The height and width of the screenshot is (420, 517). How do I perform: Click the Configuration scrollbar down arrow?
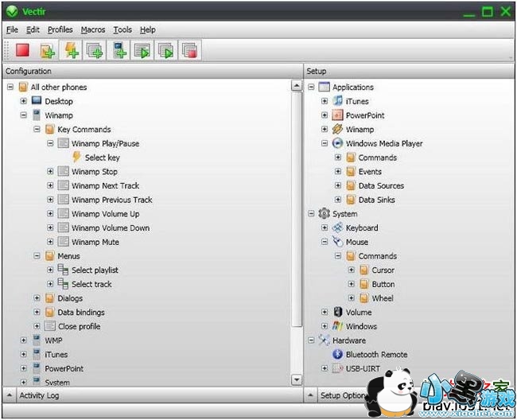pyautogui.click(x=297, y=380)
